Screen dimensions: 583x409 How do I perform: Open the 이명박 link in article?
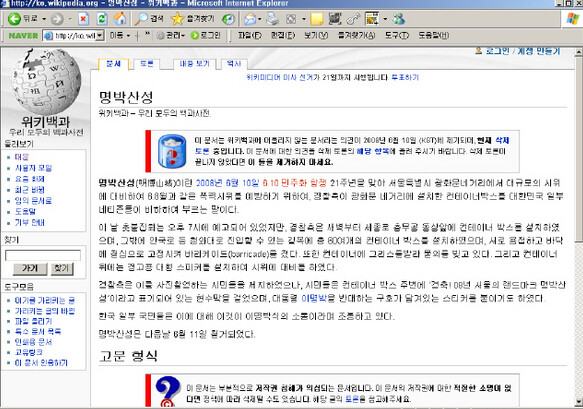[x=313, y=298]
